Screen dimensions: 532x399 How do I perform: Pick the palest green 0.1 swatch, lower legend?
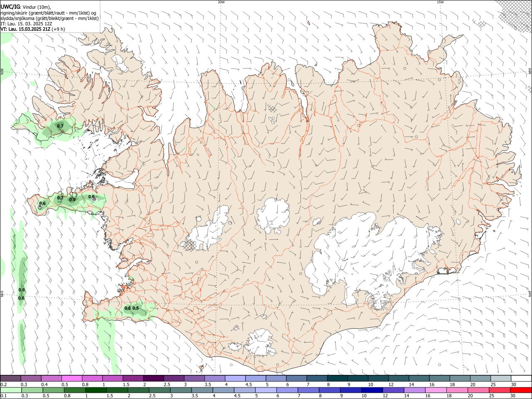click(x=11, y=390)
